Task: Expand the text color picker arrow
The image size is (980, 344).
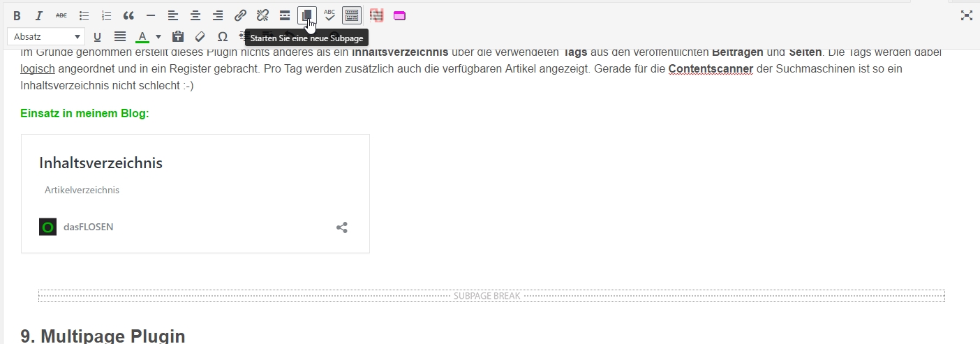Action: [x=158, y=37]
